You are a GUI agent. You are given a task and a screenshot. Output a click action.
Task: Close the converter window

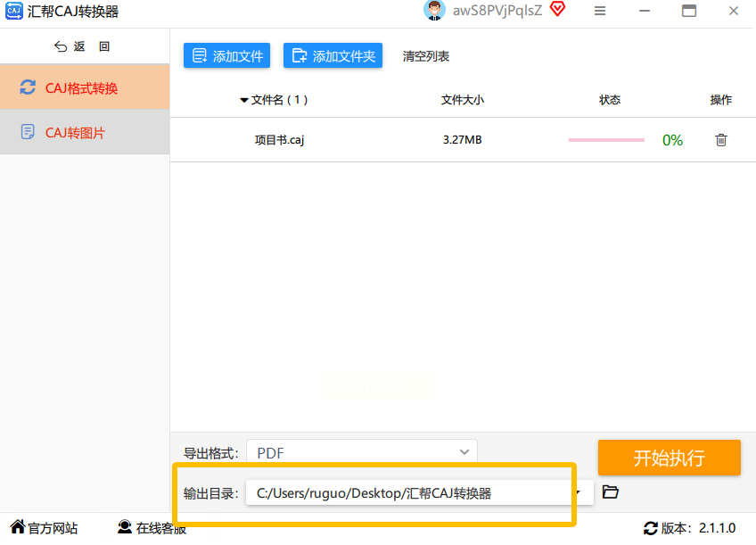point(734,11)
